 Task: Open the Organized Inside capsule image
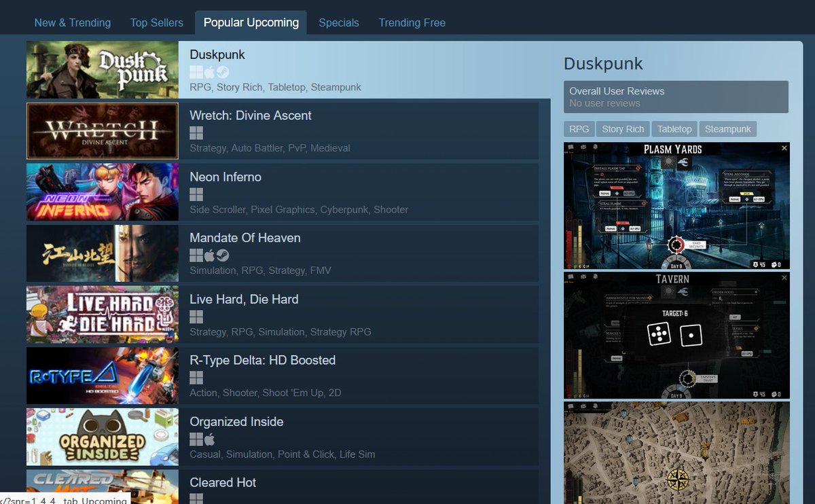tap(103, 437)
